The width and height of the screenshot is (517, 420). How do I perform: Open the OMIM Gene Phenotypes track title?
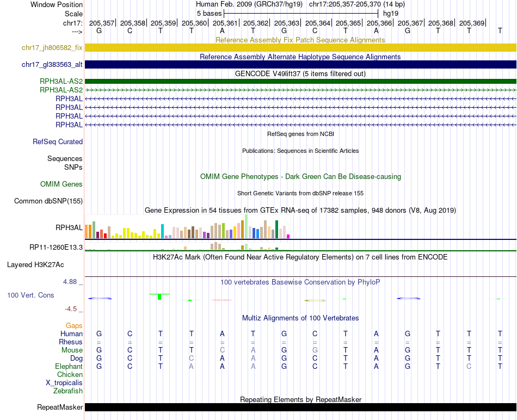click(x=300, y=176)
